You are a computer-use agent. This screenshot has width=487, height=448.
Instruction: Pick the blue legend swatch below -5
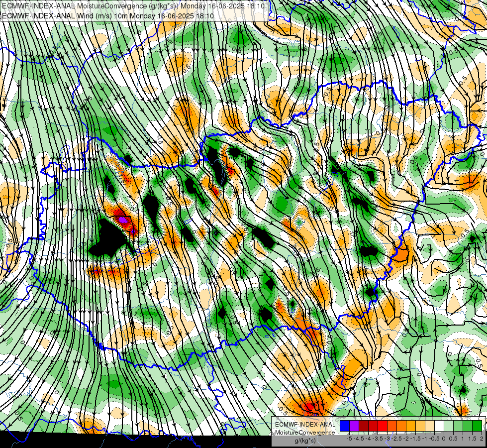click(x=345, y=426)
